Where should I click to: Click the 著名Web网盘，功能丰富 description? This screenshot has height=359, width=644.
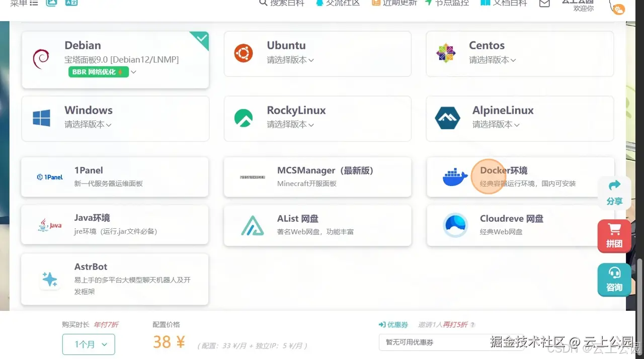pos(315,232)
